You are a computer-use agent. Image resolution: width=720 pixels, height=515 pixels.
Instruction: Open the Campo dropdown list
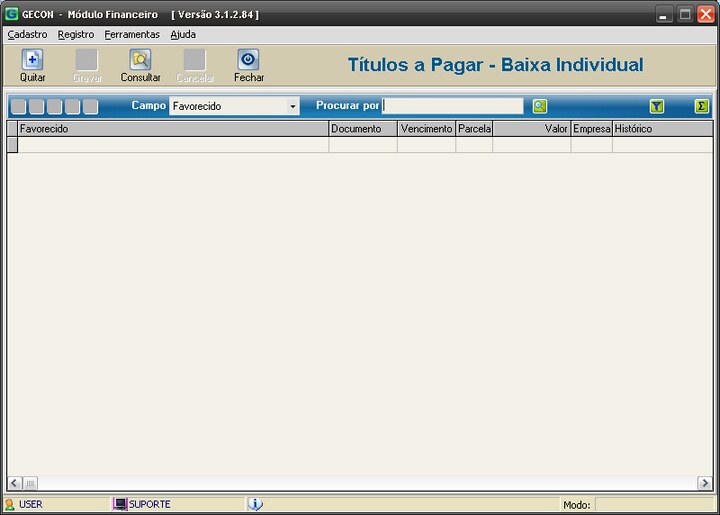[x=292, y=106]
